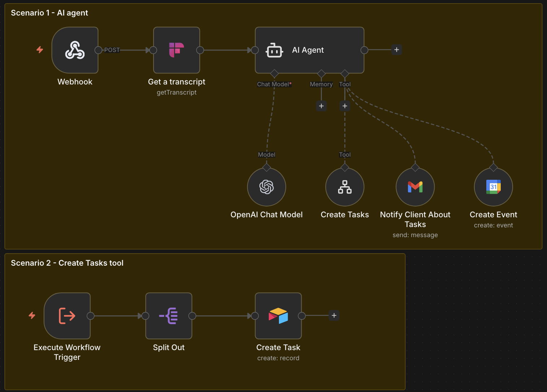Click the Tool connector atop Create Tasks node
This screenshot has height=392, width=547.
(345, 167)
